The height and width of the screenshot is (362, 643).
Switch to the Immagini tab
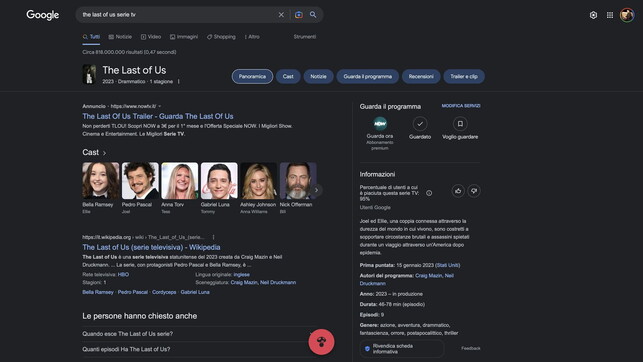coord(184,37)
